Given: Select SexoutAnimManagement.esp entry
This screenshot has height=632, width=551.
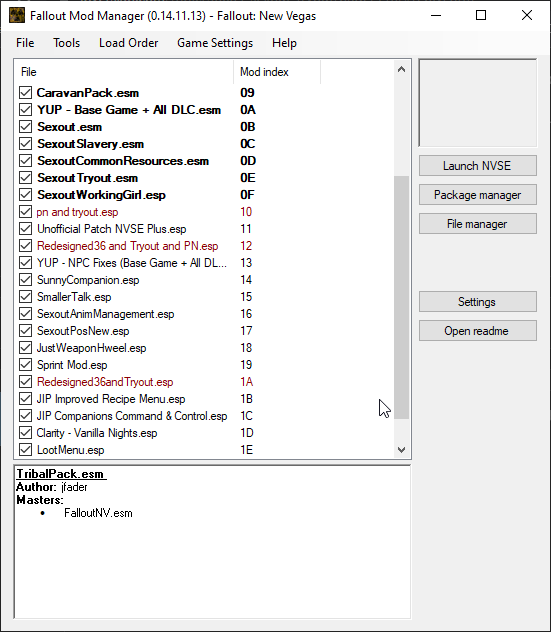Looking at the screenshot, I should [106, 314].
